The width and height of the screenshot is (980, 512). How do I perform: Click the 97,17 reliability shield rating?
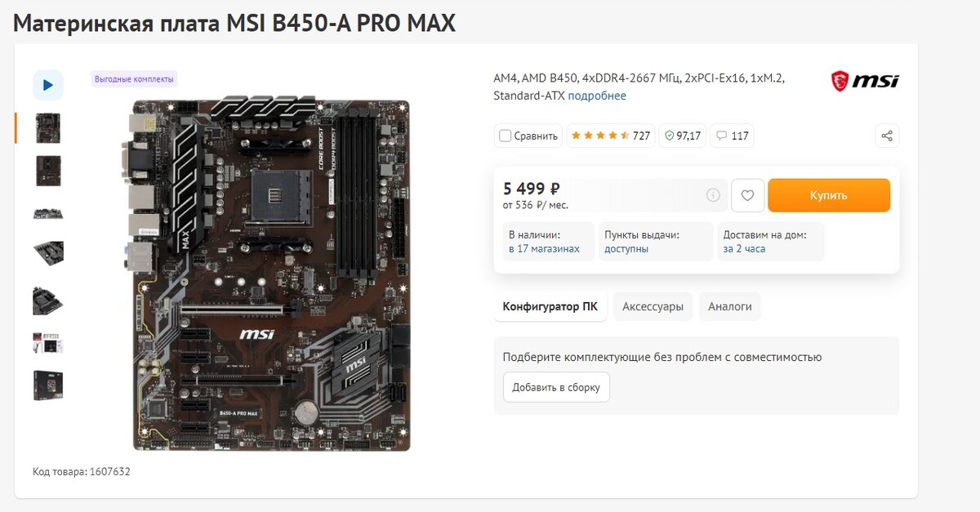682,136
